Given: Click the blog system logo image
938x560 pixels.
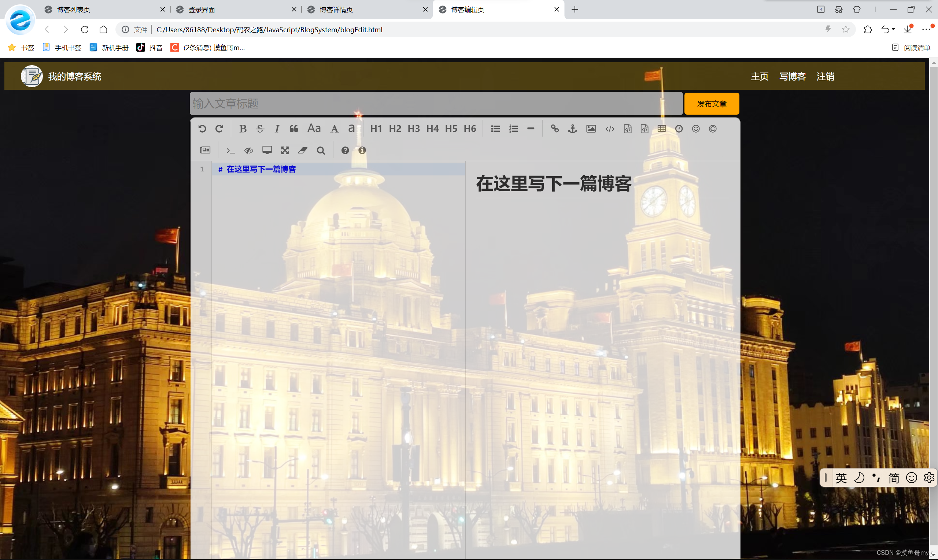Looking at the screenshot, I should pyautogui.click(x=32, y=76).
